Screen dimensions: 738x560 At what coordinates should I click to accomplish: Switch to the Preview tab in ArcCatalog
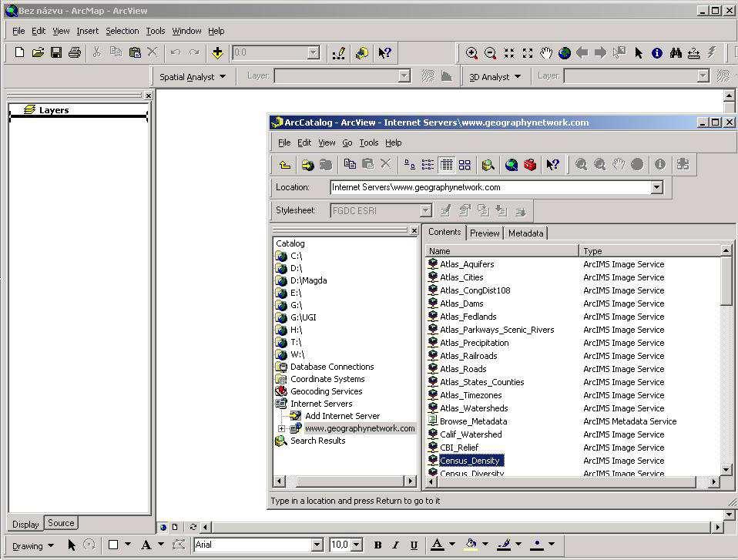click(485, 233)
